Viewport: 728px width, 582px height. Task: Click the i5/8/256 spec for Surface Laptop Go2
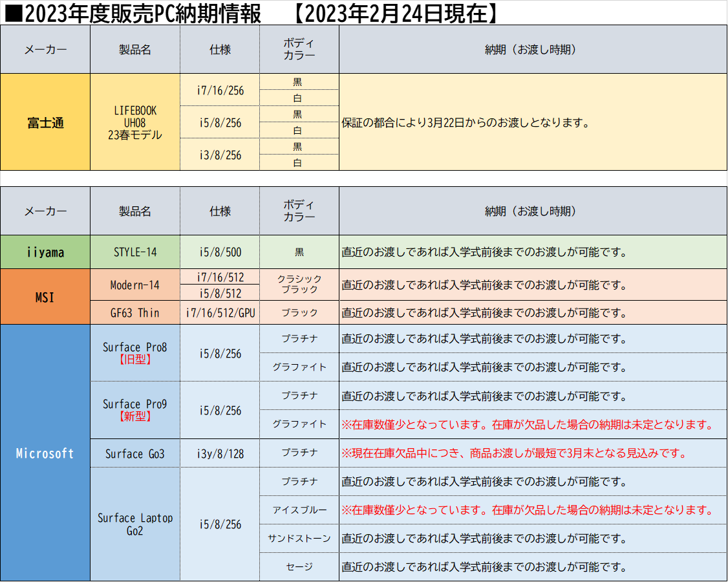click(220, 524)
